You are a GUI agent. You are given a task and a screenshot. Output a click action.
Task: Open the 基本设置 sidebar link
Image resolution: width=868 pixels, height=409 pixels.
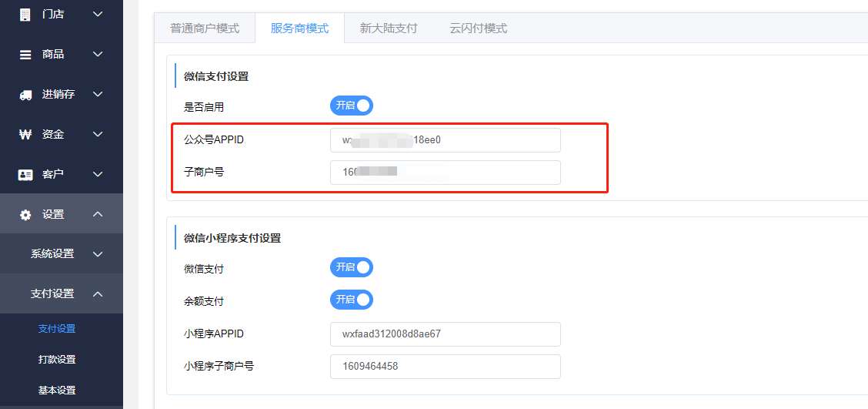[57, 391]
